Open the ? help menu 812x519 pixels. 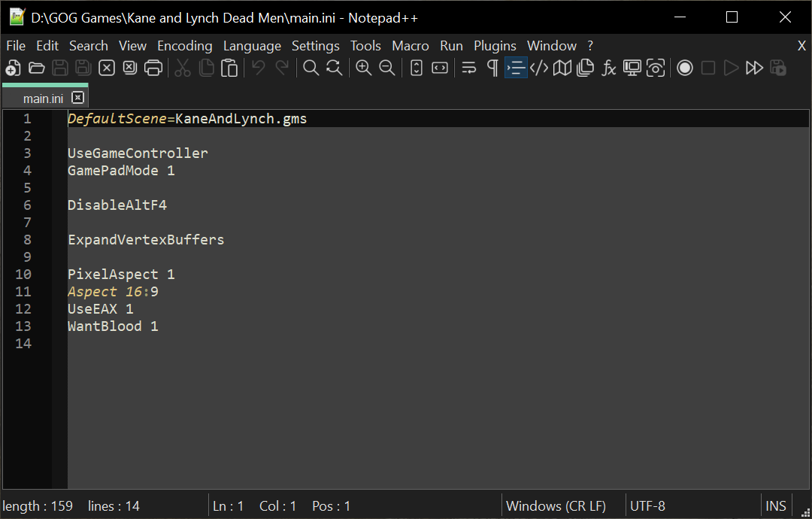tap(590, 46)
